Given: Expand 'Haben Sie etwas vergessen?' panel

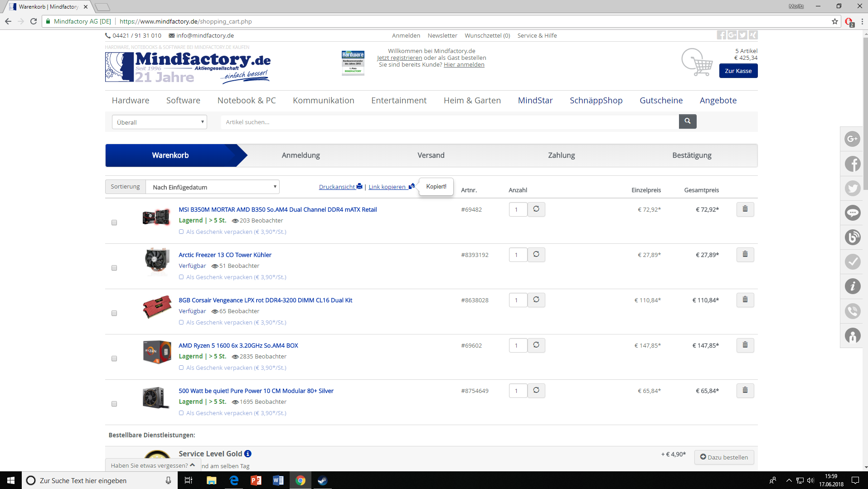Looking at the screenshot, I should tap(153, 465).
